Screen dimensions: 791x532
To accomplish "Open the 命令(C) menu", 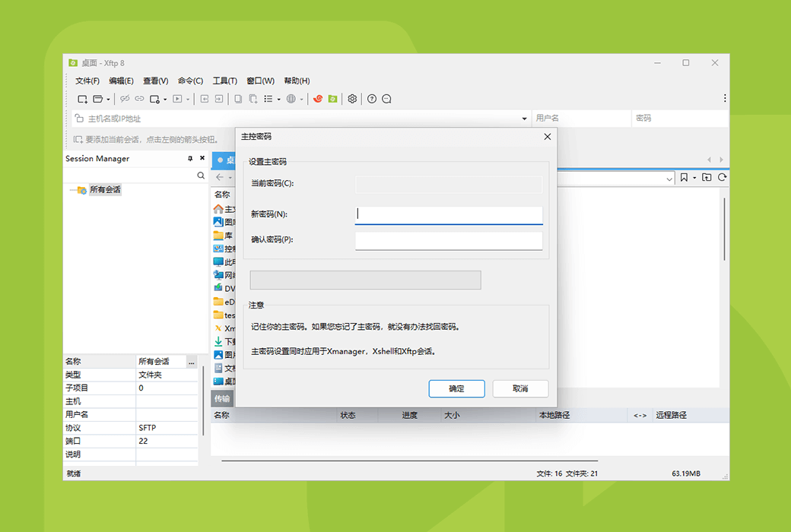I will [x=190, y=81].
